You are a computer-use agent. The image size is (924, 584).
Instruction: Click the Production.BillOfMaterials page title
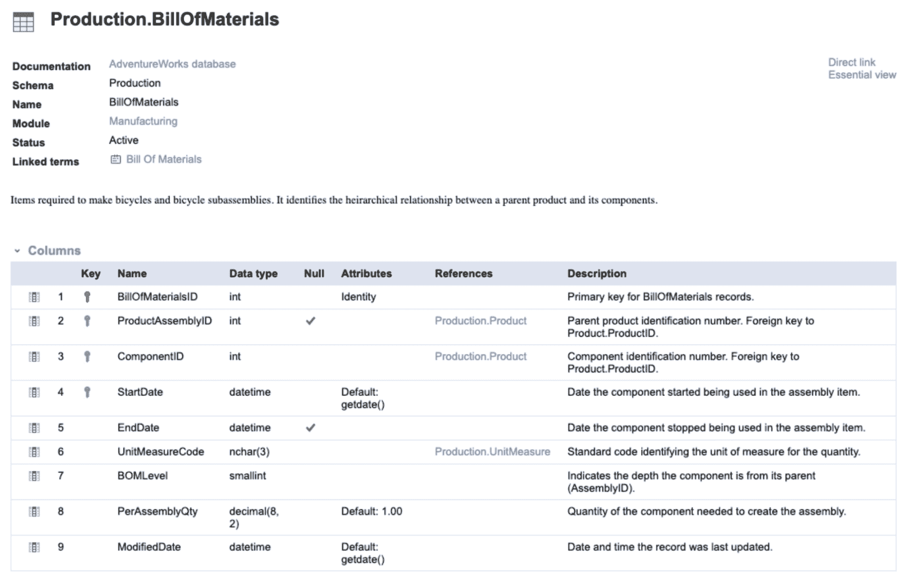click(165, 19)
